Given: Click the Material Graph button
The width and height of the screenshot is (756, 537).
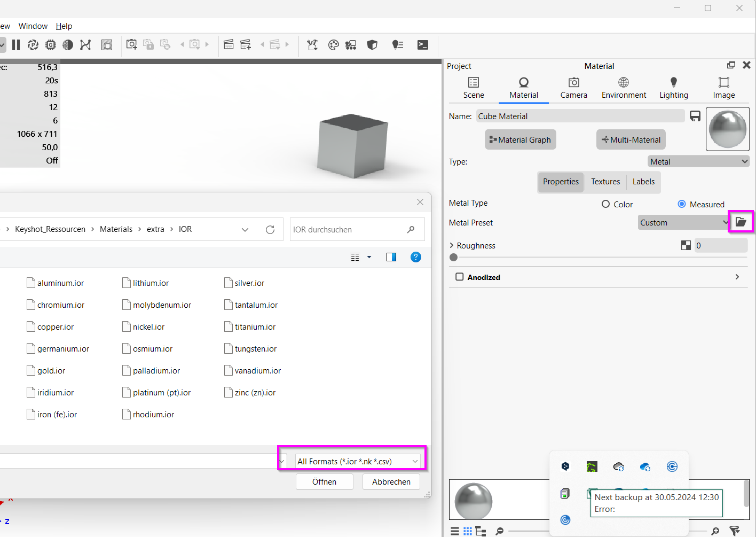Looking at the screenshot, I should click(x=521, y=139).
